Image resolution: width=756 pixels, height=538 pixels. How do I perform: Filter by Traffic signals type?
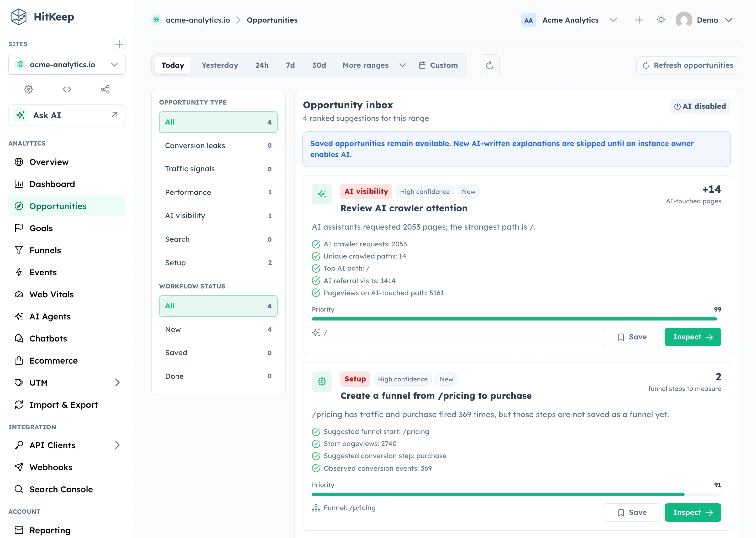[218, 169]
